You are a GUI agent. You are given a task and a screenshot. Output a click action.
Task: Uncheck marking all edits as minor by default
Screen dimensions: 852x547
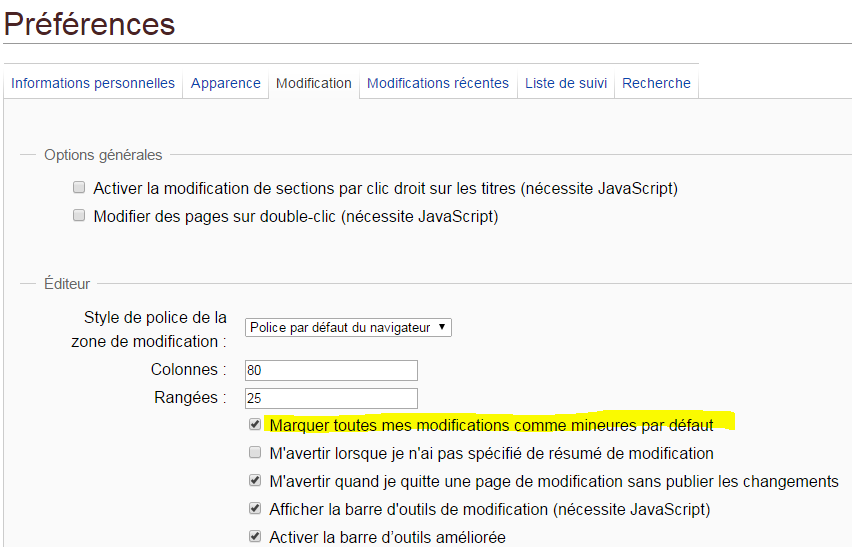point(255,425)
